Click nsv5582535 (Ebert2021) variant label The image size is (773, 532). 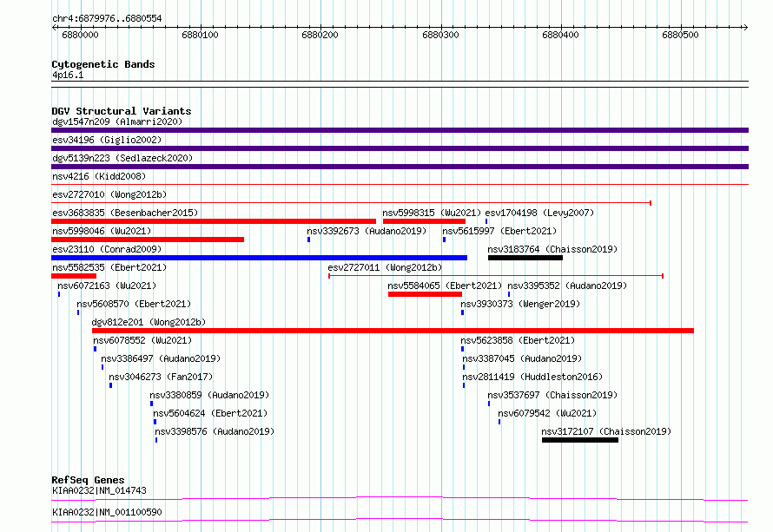point(109,267)
